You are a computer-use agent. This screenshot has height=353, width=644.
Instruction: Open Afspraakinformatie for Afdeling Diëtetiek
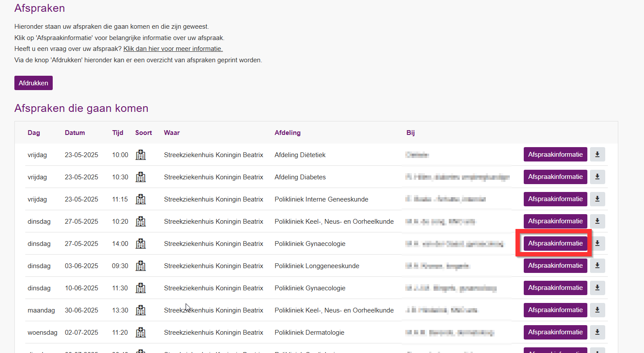[x=556, y=155]
